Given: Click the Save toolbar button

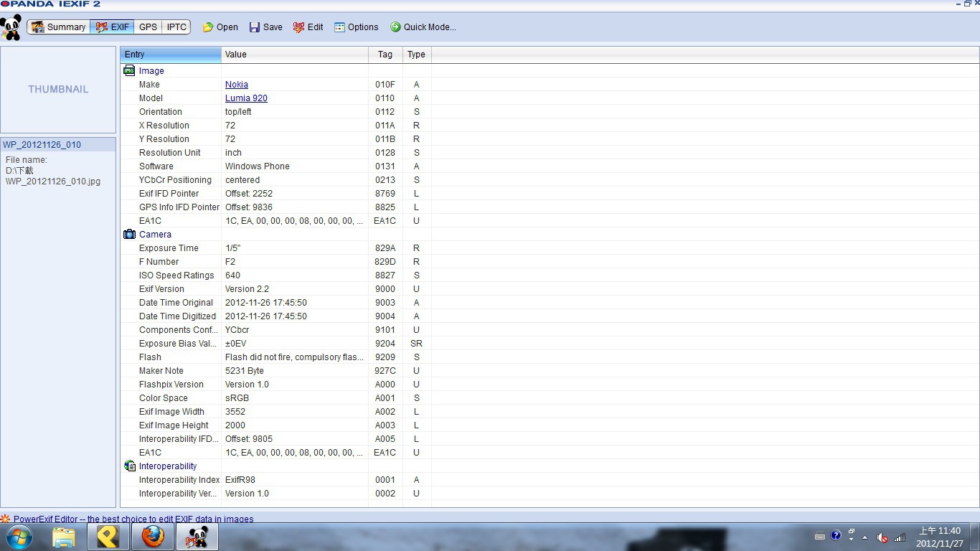Looking at the screenshot, I should (x=265, y=27).
